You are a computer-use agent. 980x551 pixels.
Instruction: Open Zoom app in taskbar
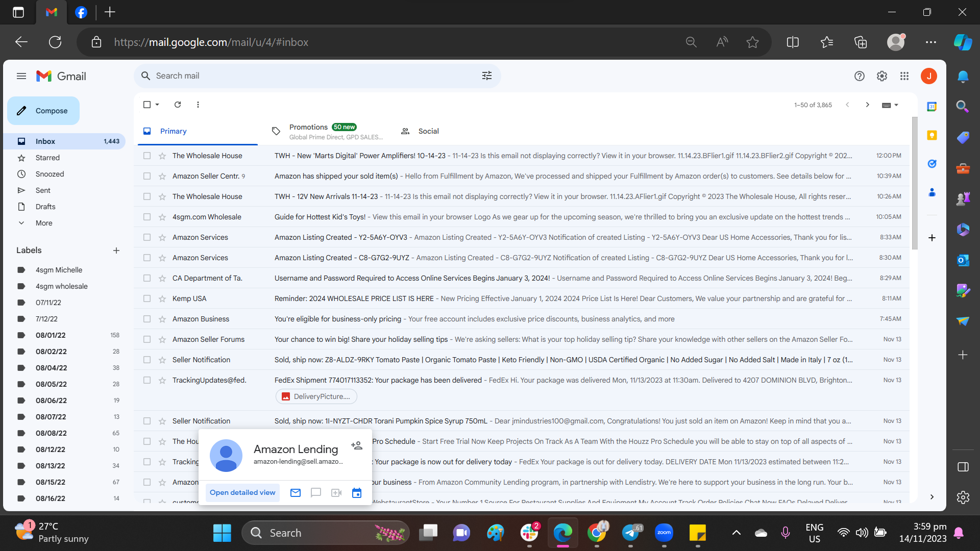point(664,533)
